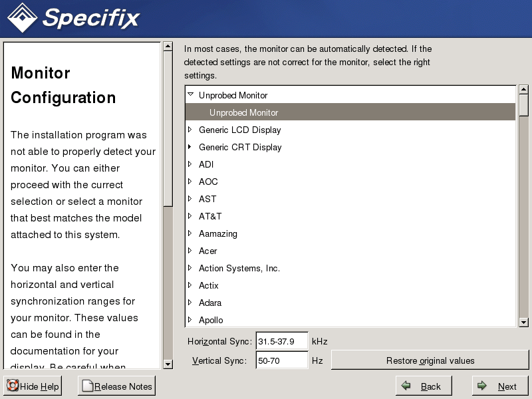Click the lifebuoy icon on Hide Help

[13, 386]
